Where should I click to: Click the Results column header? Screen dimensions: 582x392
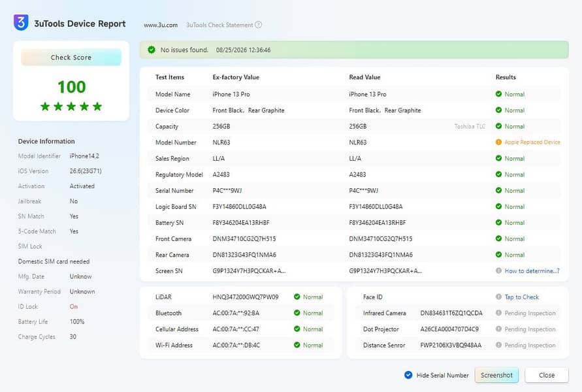click(x=506, y=77)
